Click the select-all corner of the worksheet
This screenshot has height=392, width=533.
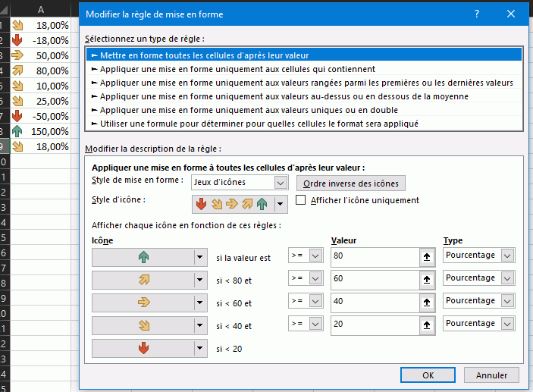pos(5,10)
